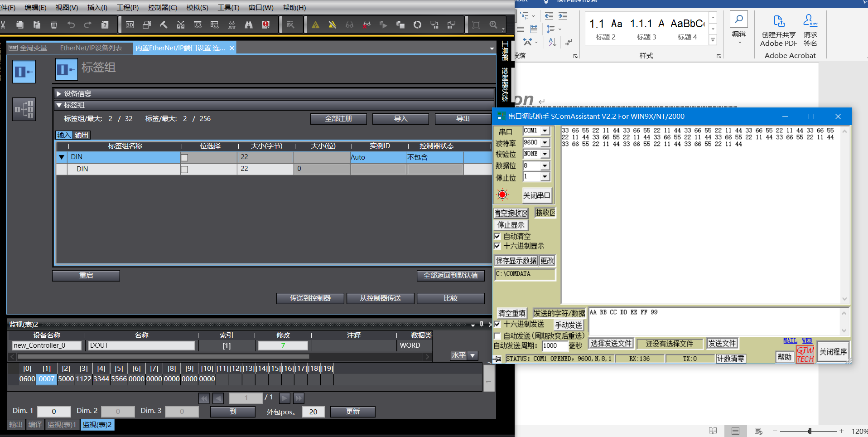The width and height of the screenshot is (868, 437).
Task: Open the MAIL link in serial assistant
Action: pos(790,340)
